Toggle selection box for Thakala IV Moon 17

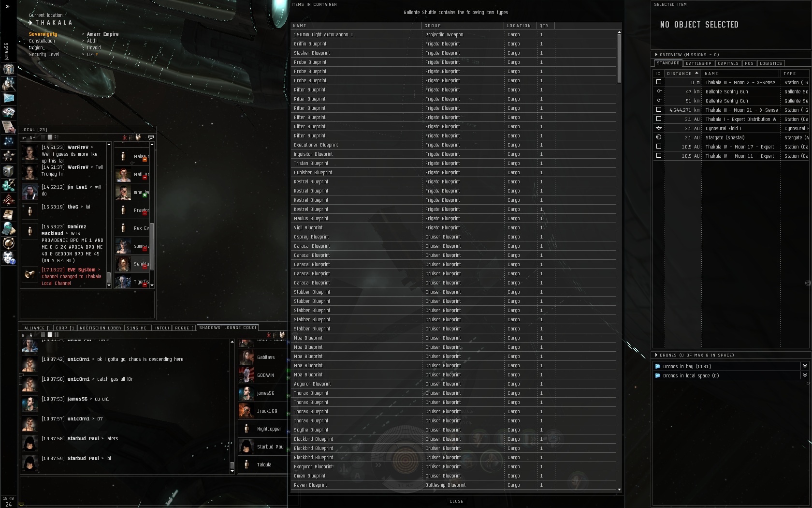(658, 147)
